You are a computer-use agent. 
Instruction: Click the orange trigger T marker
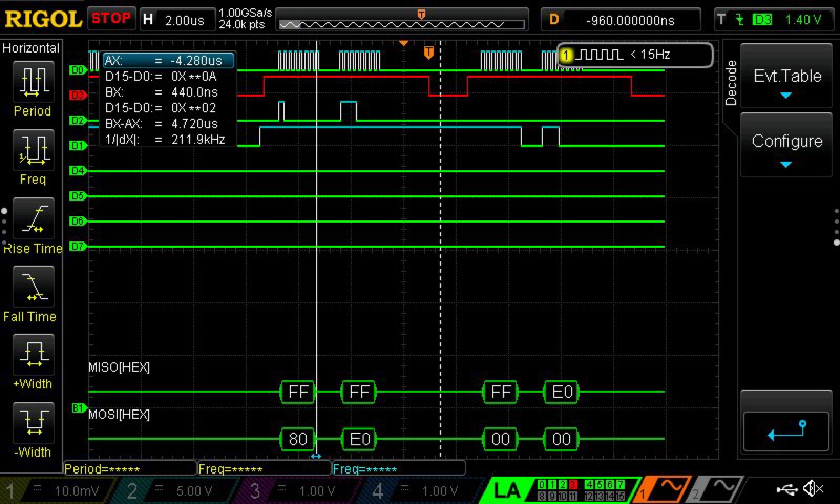pos(428,52)
